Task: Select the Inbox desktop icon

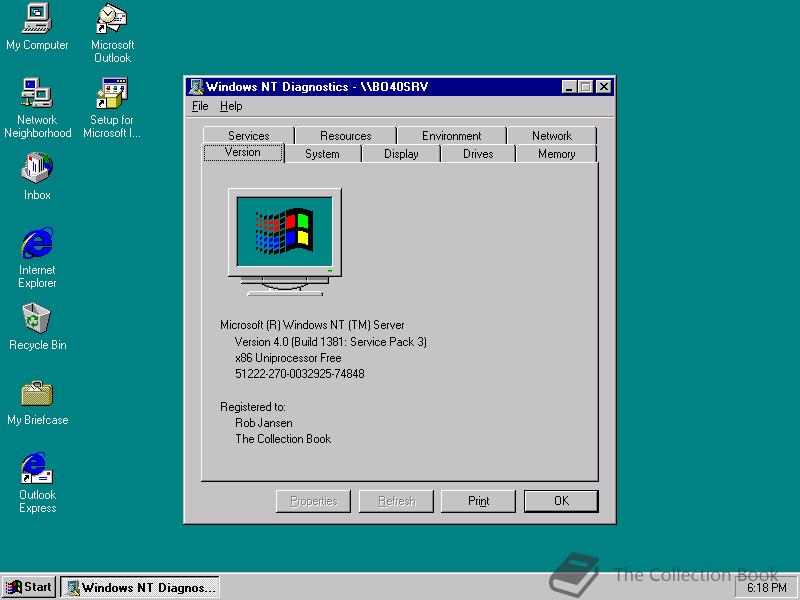Action: (x=37, y=176)
